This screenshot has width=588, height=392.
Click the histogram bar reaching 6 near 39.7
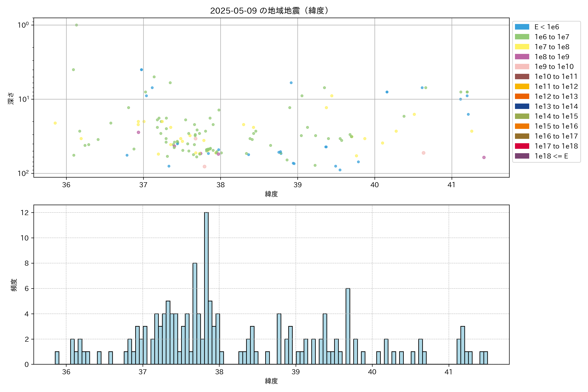point(348,326)
